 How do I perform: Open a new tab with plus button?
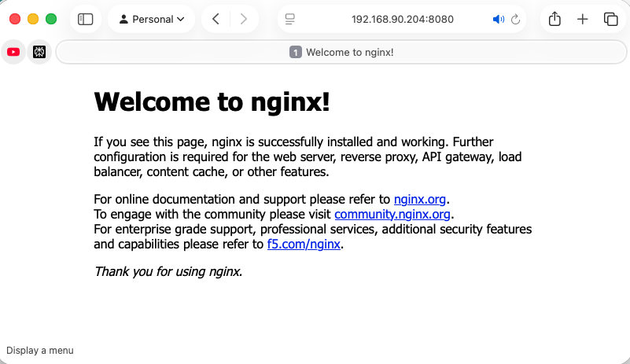click(x=583, y=19)
